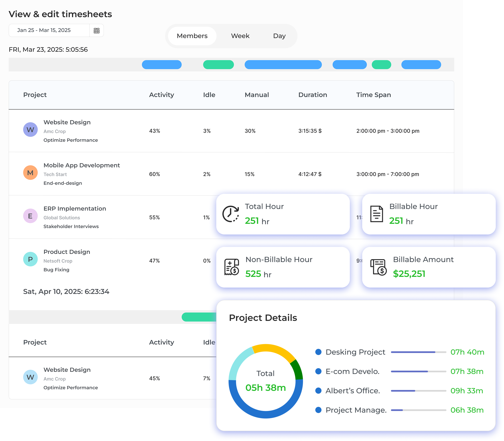Expand the Product Design row details
The image size is (504, 441).
pyautogui.click(x=67, y=252)
